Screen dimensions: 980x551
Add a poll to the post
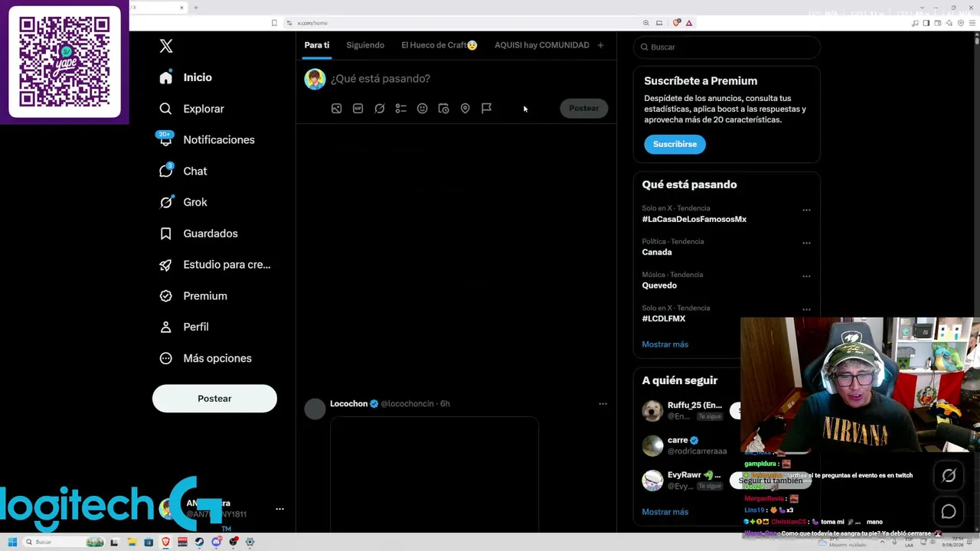coord(400,109)
